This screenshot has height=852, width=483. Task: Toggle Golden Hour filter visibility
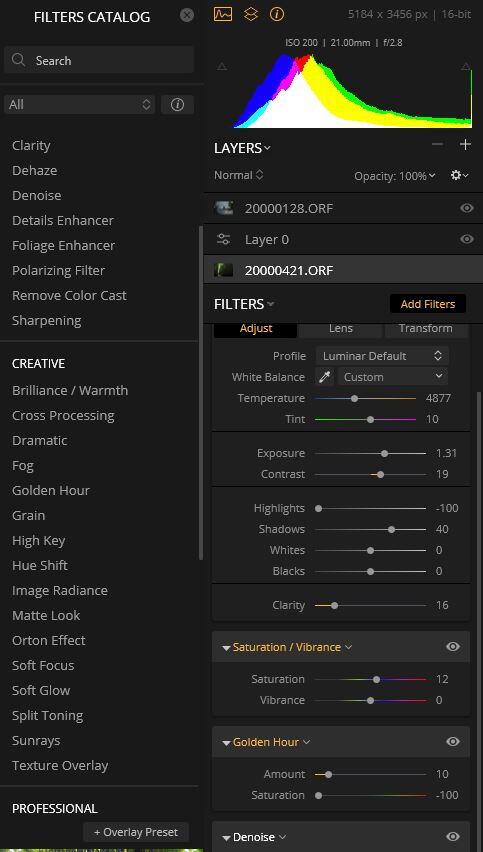[453, 742]
